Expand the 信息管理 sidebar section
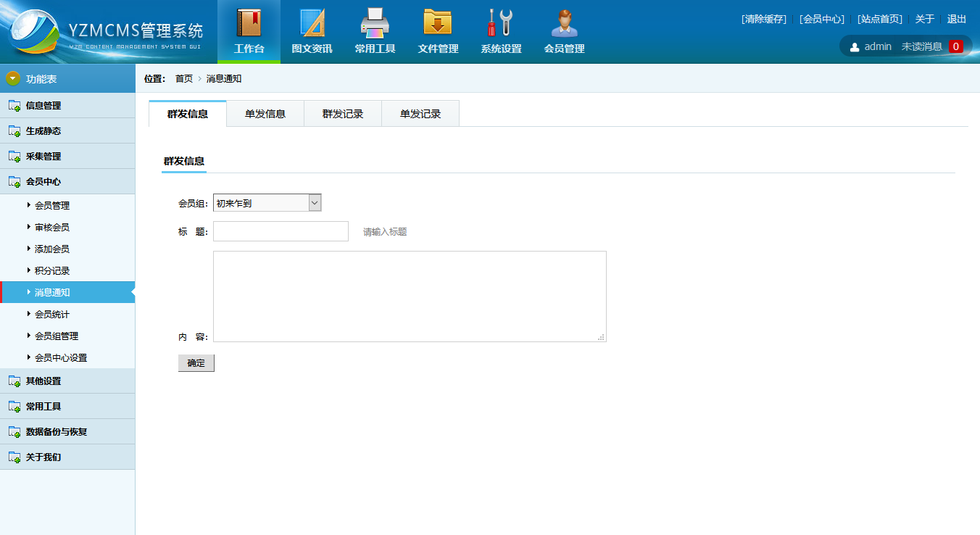The image size is (980, 535). point(43,106)
